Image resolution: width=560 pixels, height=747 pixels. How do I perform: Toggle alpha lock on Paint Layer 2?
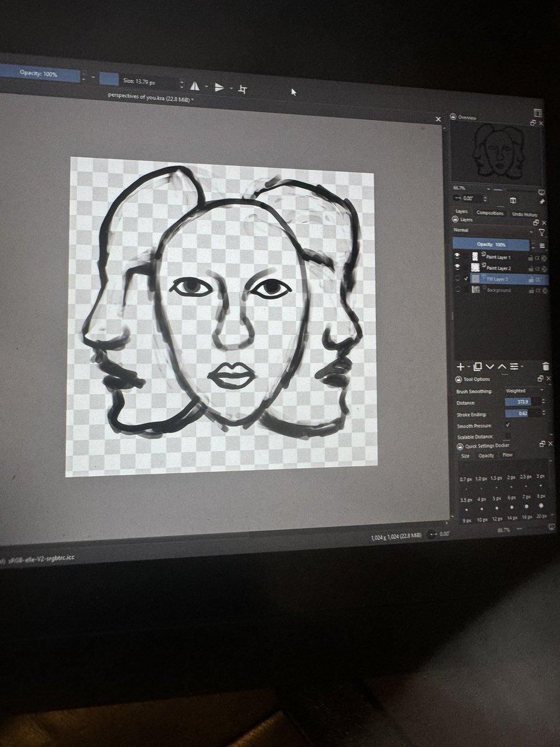pyautogui.click(x=544, y=269)
